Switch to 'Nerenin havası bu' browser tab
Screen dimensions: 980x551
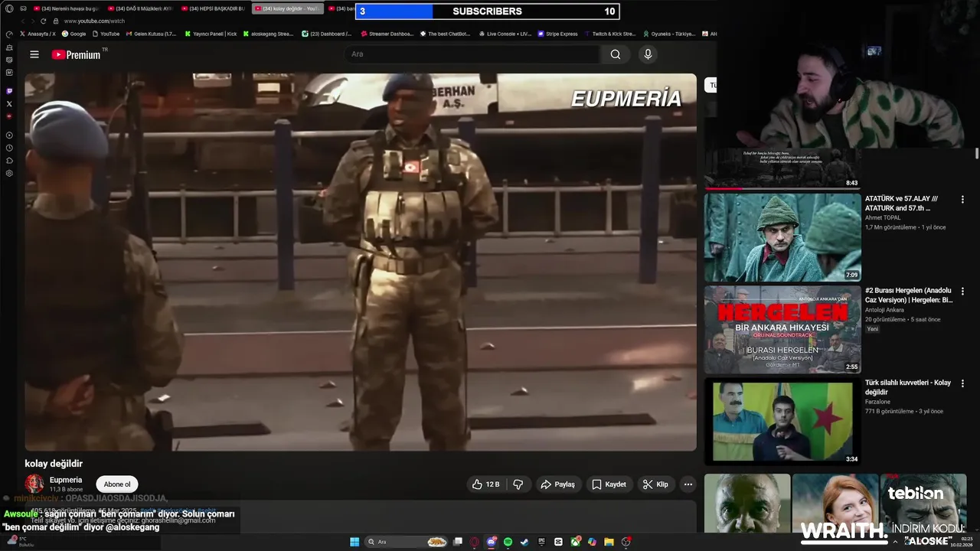[66, 8]
